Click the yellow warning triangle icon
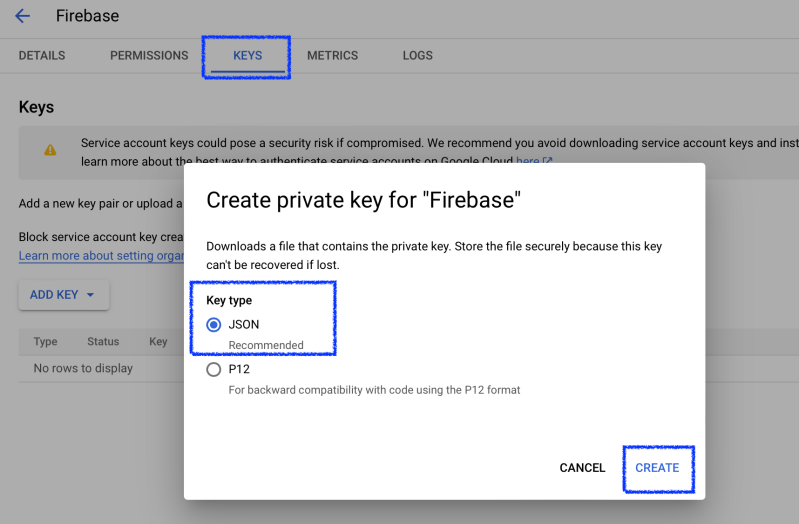799x524 pixels. 50,150
